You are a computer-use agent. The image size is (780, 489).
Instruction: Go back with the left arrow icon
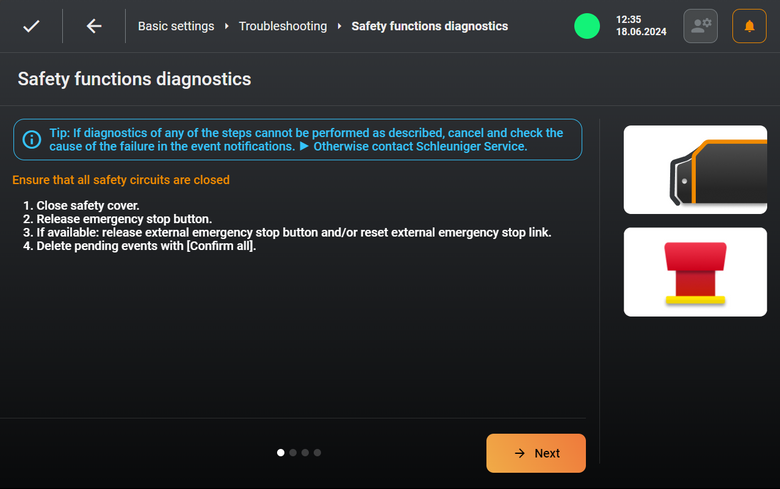(x=94, y=26)
